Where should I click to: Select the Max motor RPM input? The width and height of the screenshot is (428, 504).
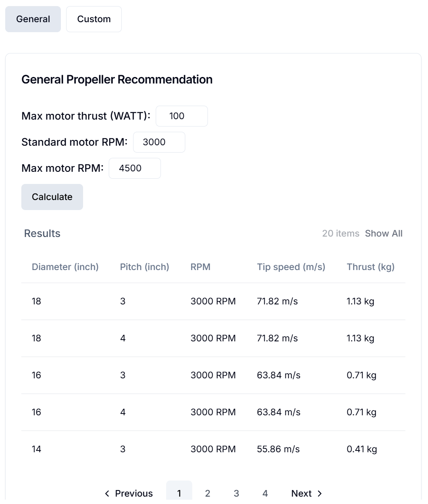(135, 168)
